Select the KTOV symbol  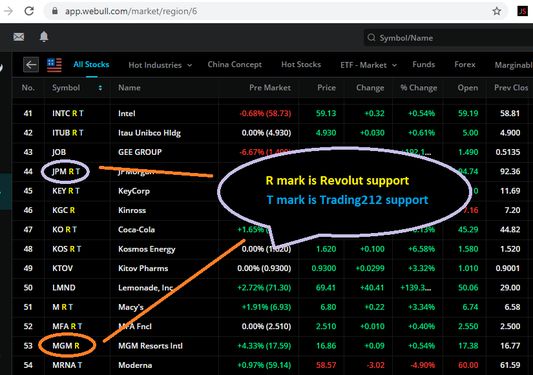coord(63,268)
